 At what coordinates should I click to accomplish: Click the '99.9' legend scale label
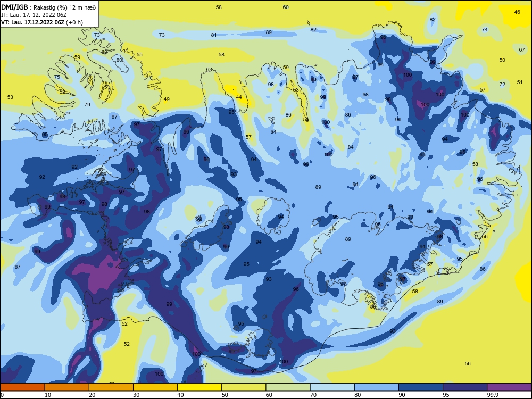(x=493, y=395)
